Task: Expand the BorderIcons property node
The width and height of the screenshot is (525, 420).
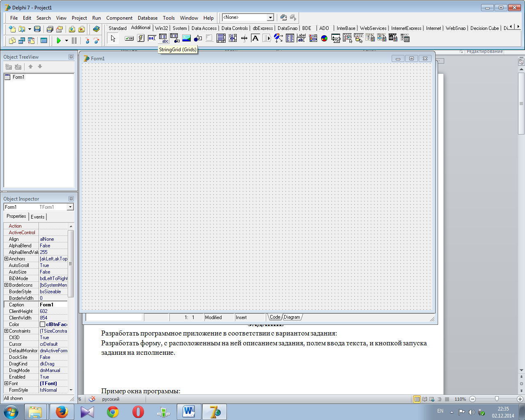Action: pos(6,285)
